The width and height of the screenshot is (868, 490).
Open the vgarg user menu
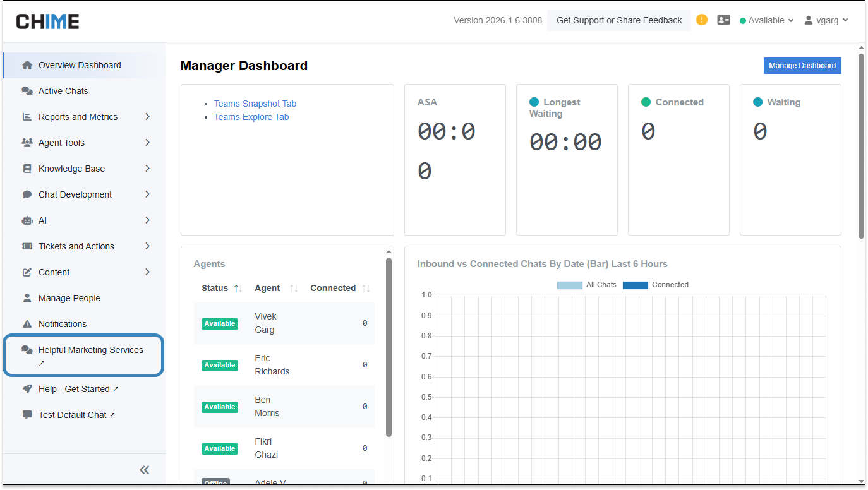(826, 20)
